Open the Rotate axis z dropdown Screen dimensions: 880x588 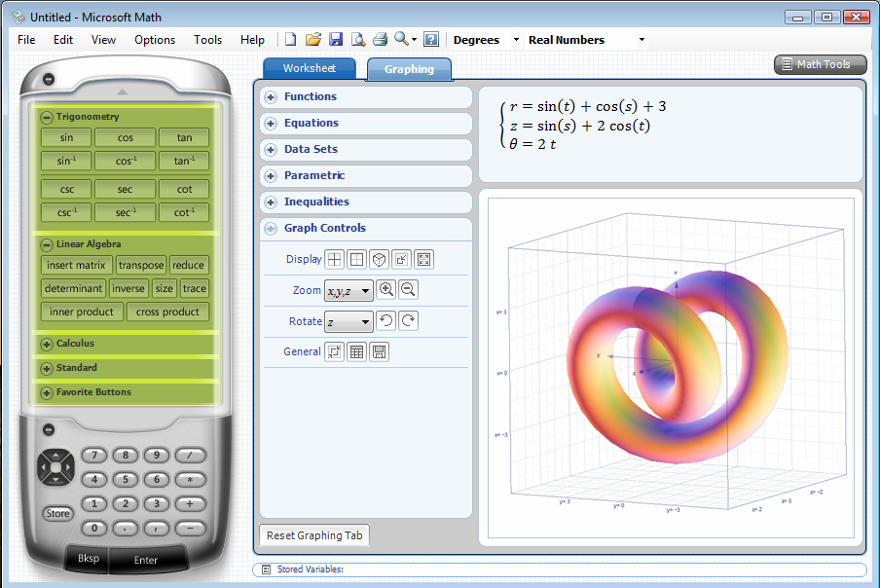pyautogui.click(x=348, y=322)
